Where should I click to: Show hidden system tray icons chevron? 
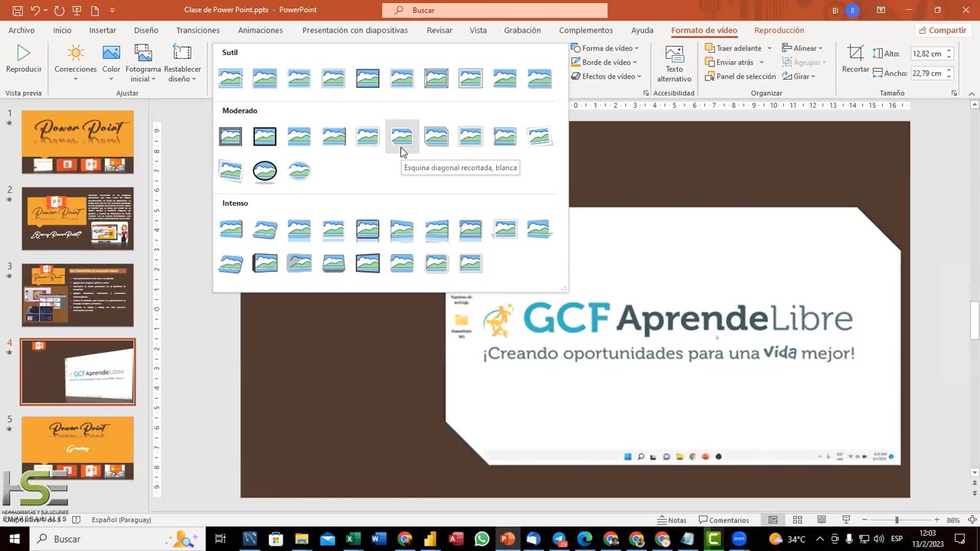(x=822, y=539)
